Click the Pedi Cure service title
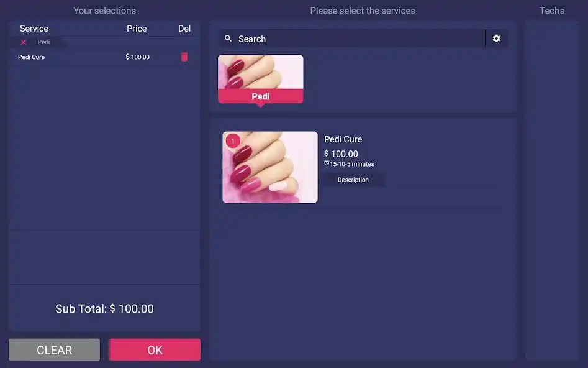This screenshot has height=368, width=588. (343, 139)
